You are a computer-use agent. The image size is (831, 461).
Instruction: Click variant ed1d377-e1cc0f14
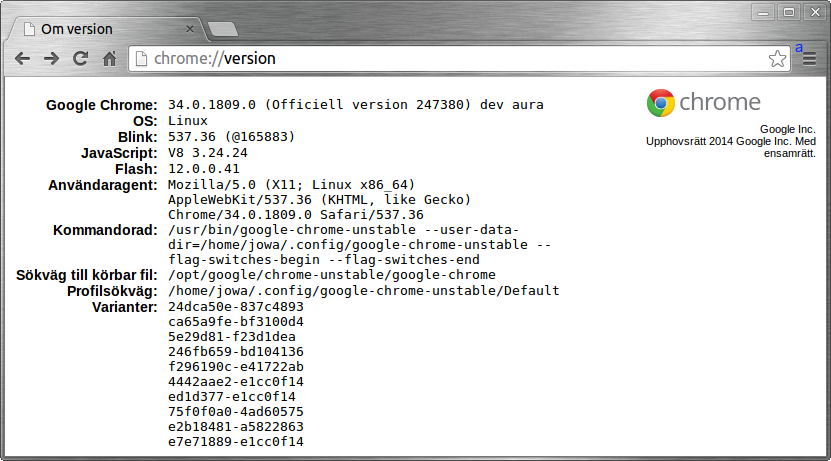(x=232, y=396)
